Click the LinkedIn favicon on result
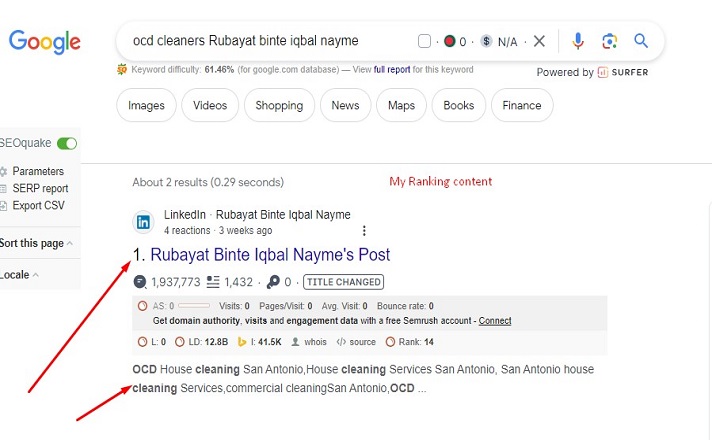712x440 pixels. pos(144,222)
